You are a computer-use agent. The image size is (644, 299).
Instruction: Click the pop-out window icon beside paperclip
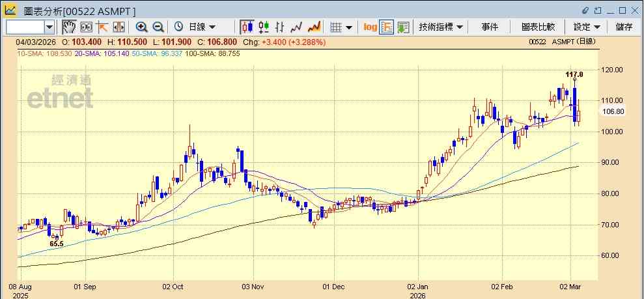click(598, 10)
